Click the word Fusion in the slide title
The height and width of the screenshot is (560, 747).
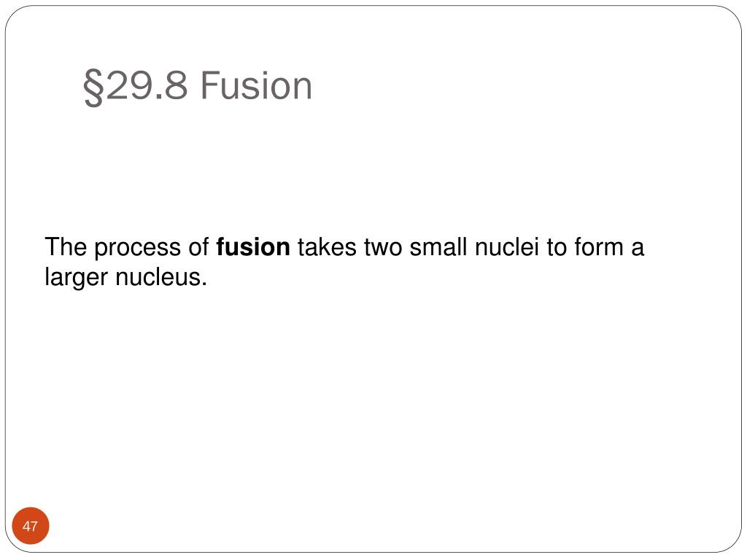tap(256, 86)
